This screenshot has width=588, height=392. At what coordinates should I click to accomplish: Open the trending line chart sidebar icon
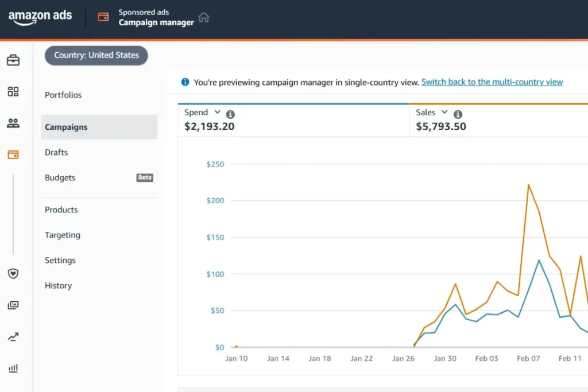pyautogui.click(x=13, y=337)
